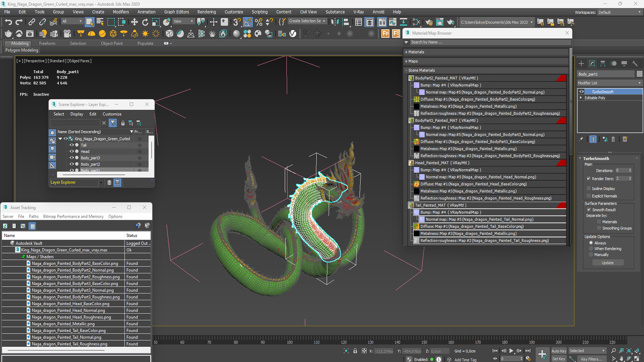Click the lock icon in Scene Explorer toolbar
The image size is (644, 362).
[x=123, y=123]
